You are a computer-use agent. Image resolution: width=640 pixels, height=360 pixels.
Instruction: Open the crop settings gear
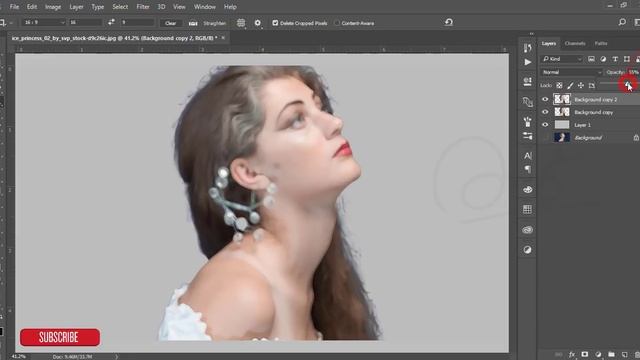point(258,23)
